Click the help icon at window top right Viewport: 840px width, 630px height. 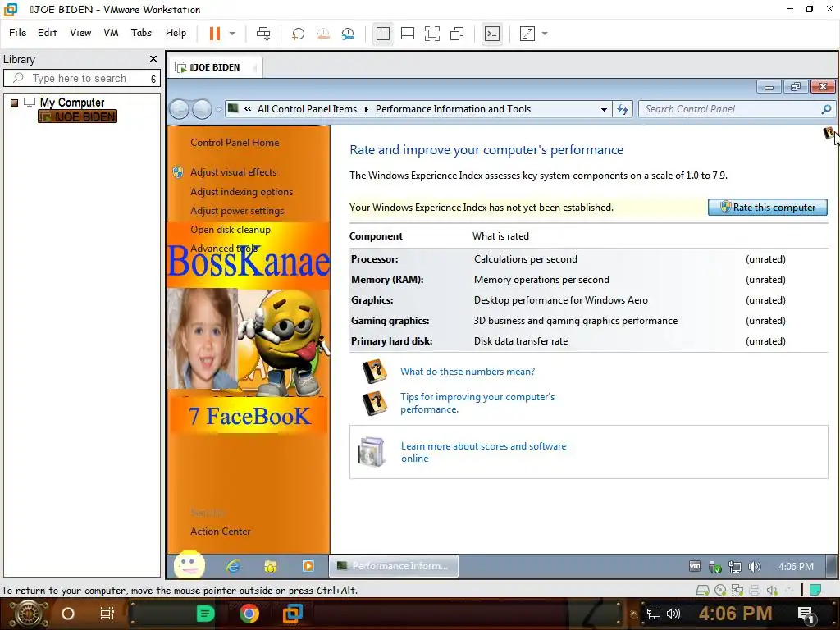coord(829,132)
